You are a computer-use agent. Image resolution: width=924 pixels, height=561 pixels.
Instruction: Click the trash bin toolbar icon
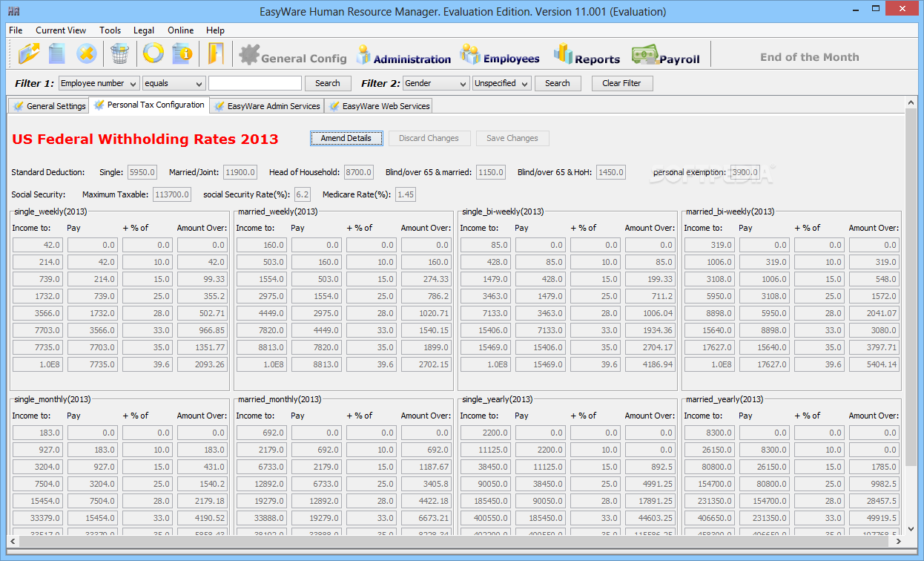click(x=119, y=53)
